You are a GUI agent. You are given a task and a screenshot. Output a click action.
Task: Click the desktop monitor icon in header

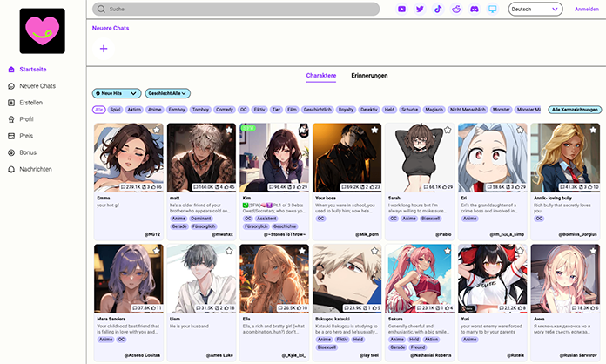pos(493,9)
